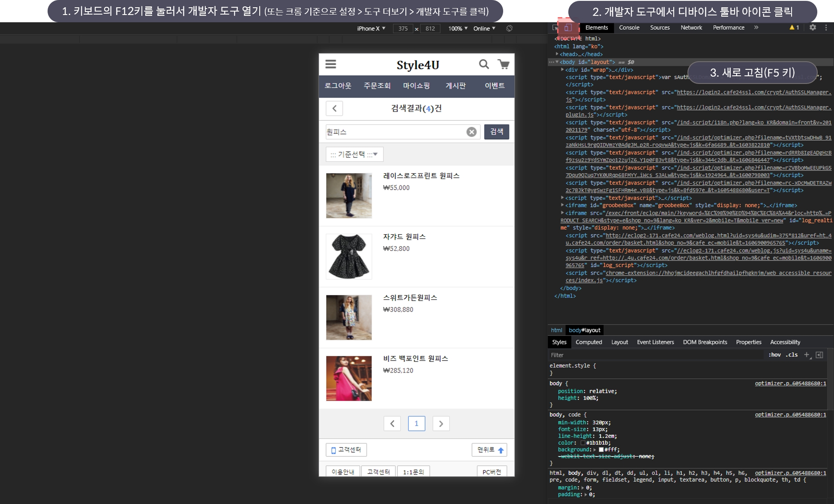Click the search magnifier icon in header
The width and height of the screenshot is (834, 504).
pyautogui.click(x=483, y=64)
